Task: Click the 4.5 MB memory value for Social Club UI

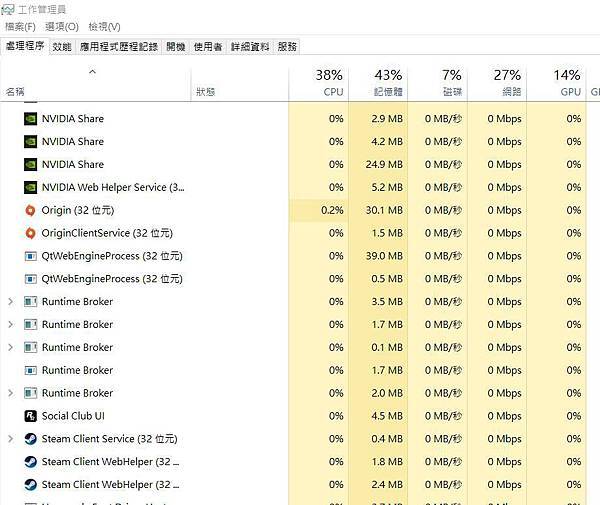Action: tap(387, 416)
